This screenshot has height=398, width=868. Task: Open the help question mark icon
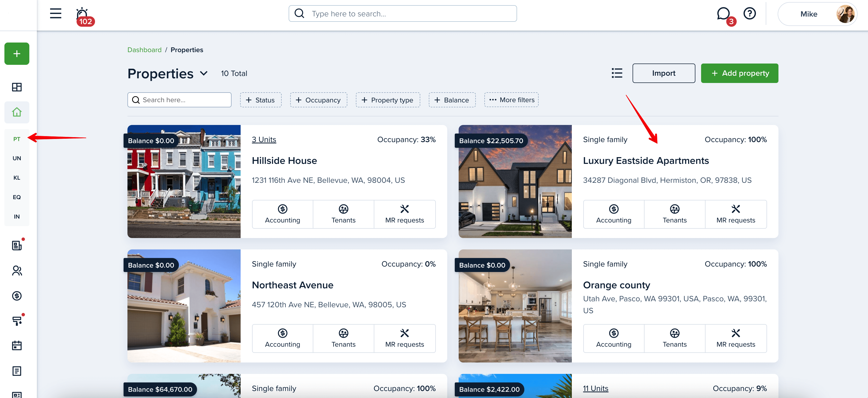click(749, 13)
